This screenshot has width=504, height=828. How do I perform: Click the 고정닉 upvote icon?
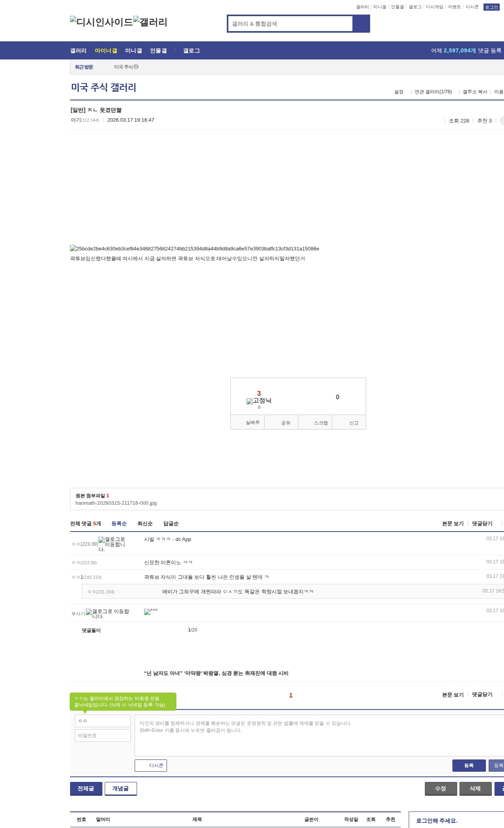click(259, 401)
